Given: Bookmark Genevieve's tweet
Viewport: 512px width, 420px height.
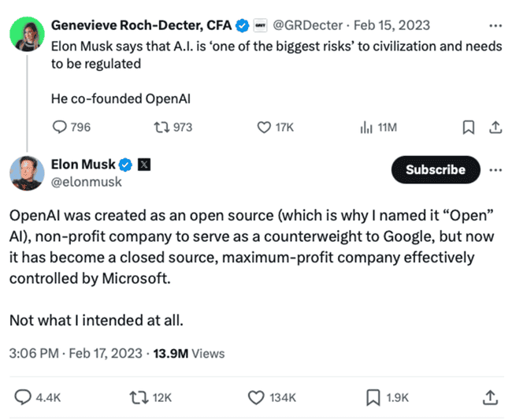Looking at the screenshot, I should click(467, 127).
